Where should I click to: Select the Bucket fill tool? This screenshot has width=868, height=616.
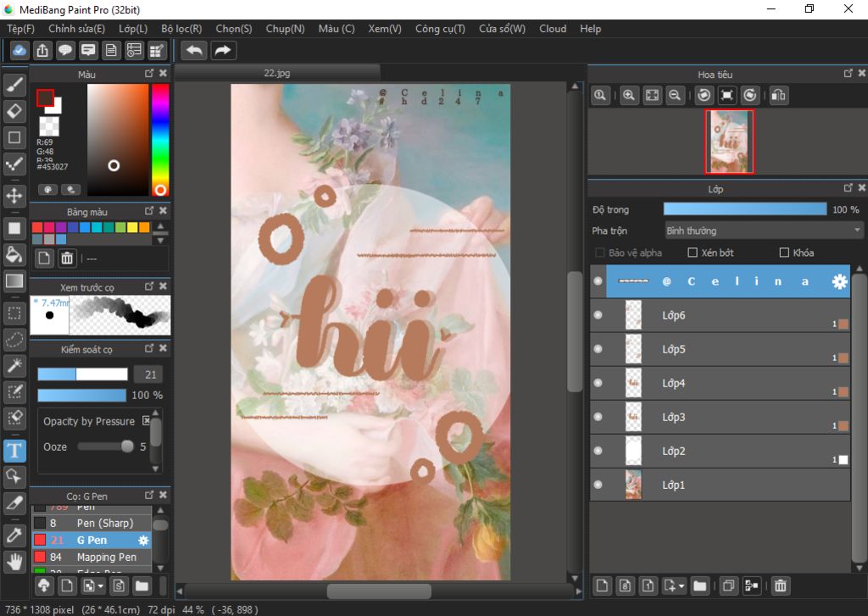[14, 254]
